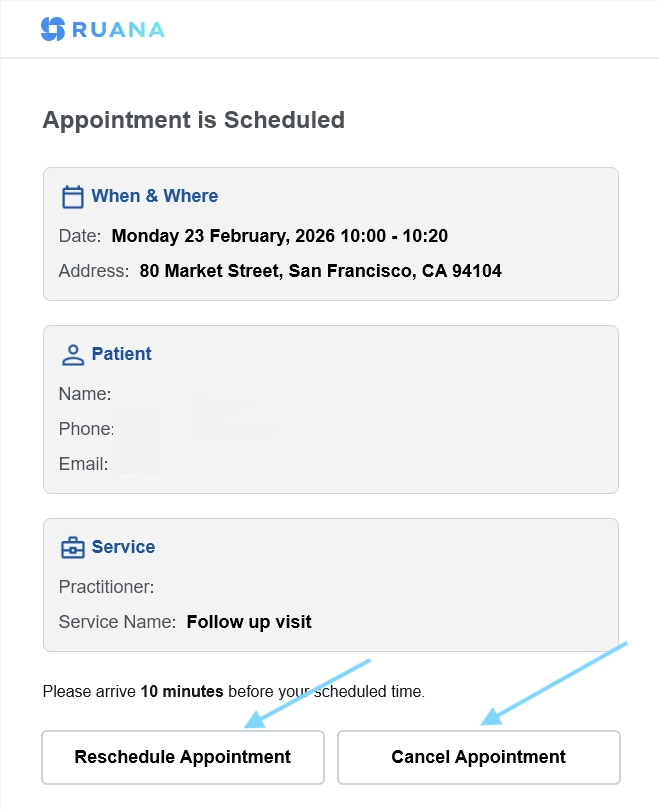Click the blue arrow pointing at Reschedule

[x=310, y=690]
